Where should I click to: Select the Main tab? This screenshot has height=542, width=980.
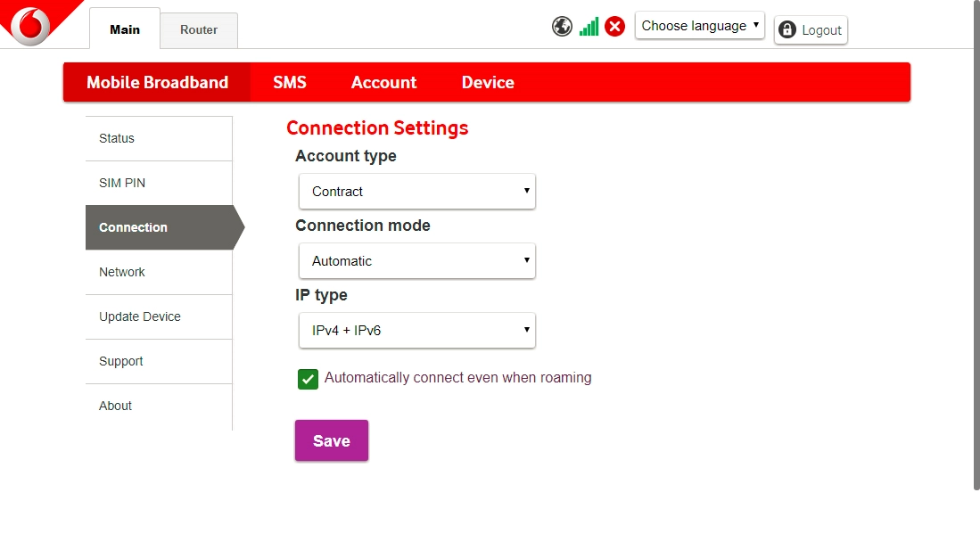[125, 29]
